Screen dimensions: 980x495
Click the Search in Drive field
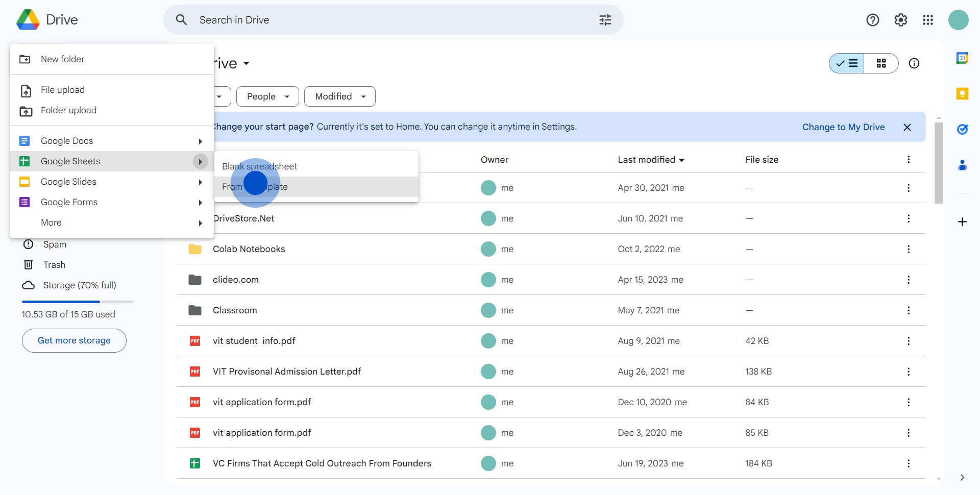pyautogui.click(x=393, y=20)
